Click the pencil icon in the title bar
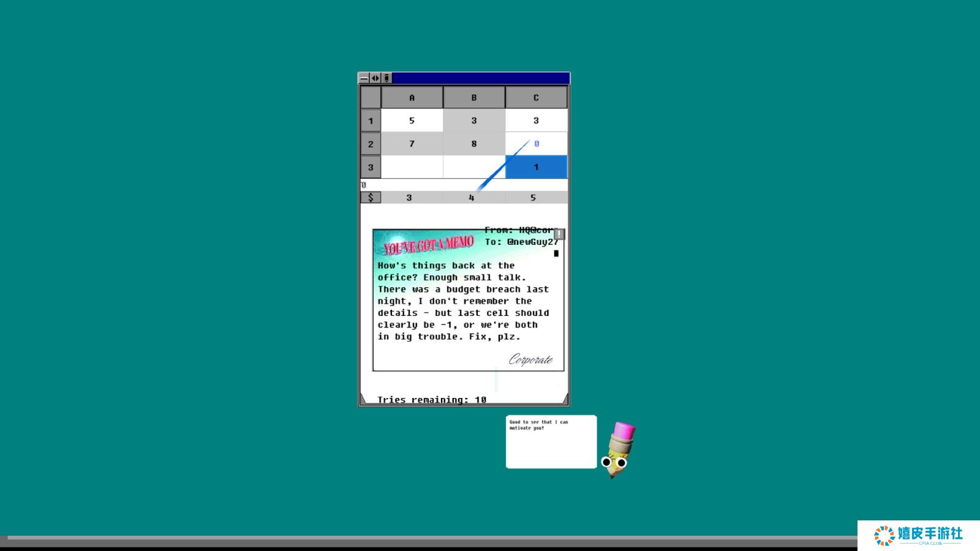The image size is (980, 551). (386, 78)
